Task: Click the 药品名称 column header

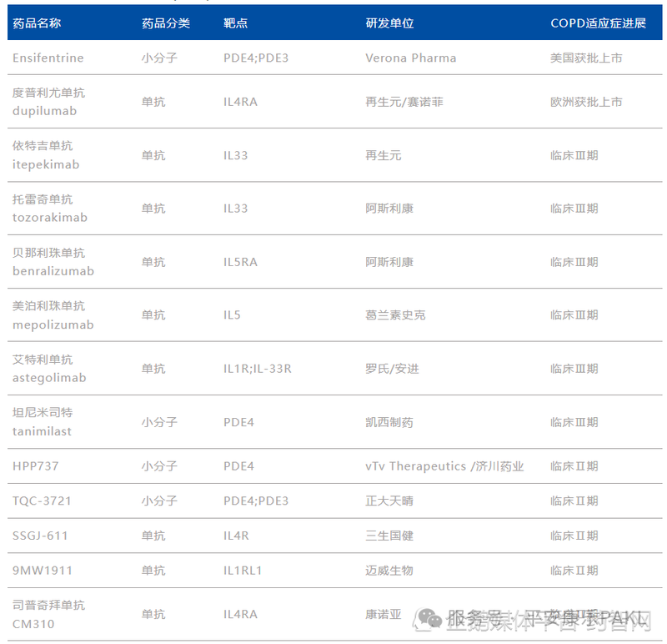Action: [x=37, y=23]
